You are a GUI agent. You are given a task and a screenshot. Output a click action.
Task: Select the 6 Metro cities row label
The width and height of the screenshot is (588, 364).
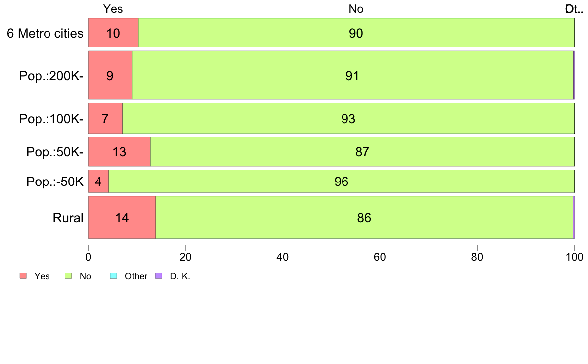pos(45,33)
